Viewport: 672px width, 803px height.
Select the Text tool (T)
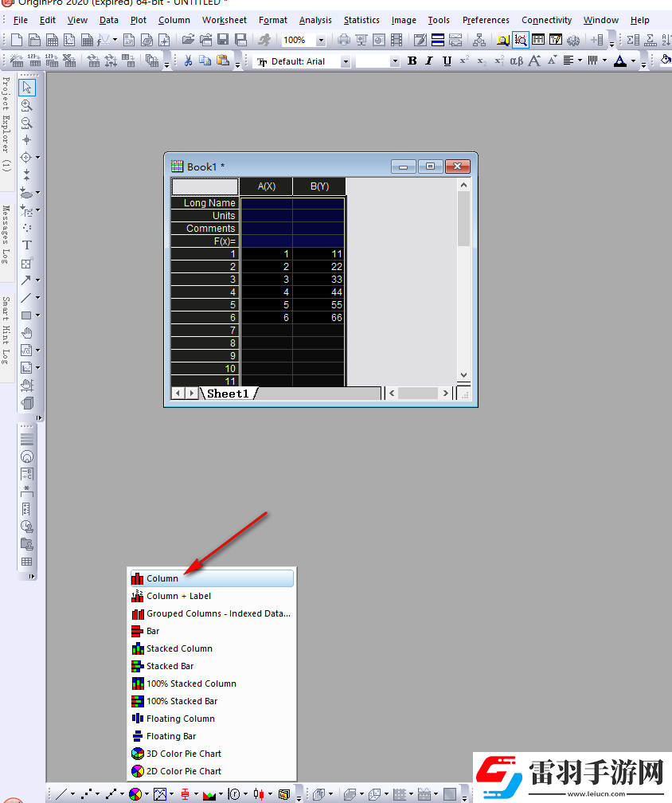27,245
